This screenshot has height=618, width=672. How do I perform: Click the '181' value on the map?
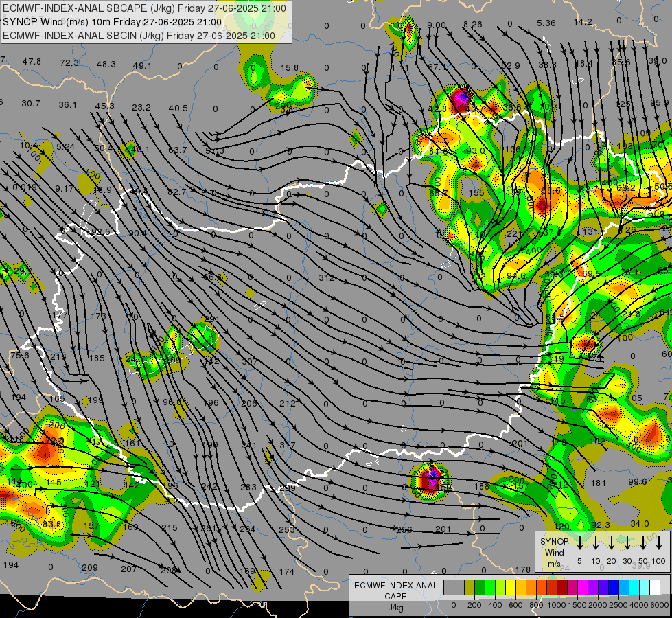coord(599,483)
